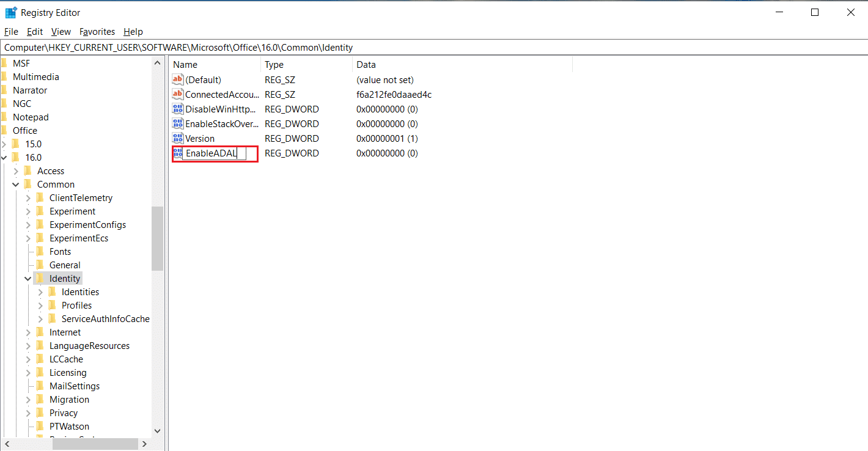The image size is (868, 451).
Task: Click the (Default) string value icon
Action: point(178,79)
